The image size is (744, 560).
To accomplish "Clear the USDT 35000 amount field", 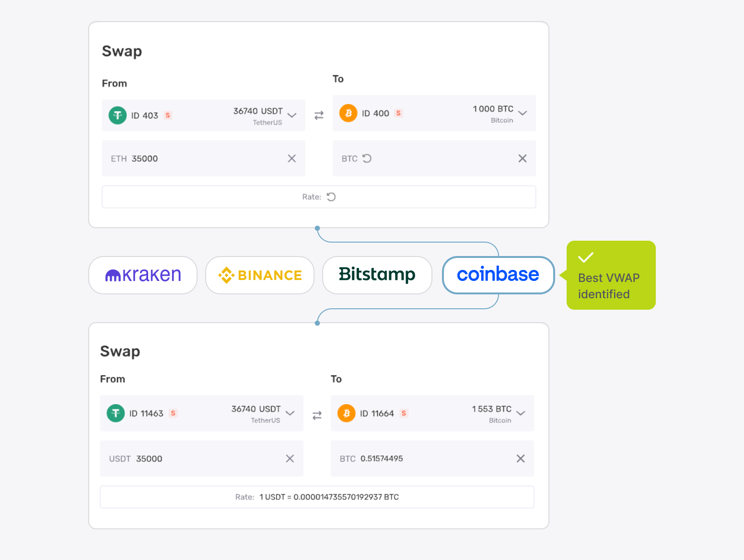I will point(290,458).
